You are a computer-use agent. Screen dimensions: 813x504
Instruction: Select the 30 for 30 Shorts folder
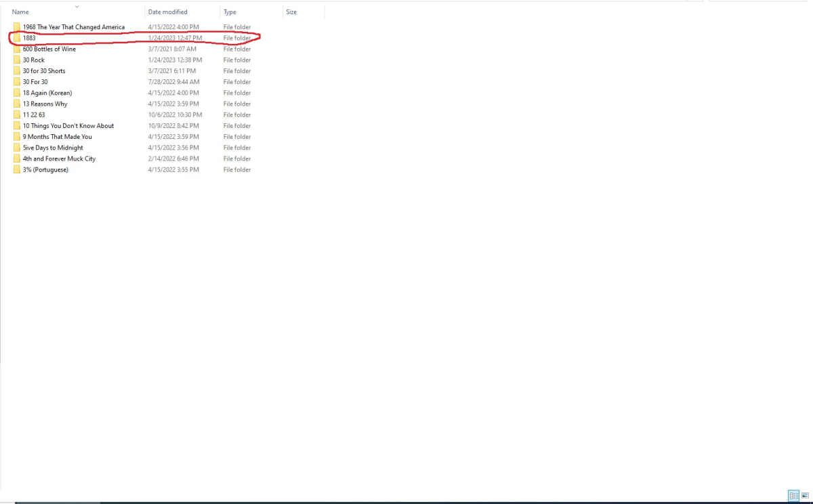[x=43, y=70]
